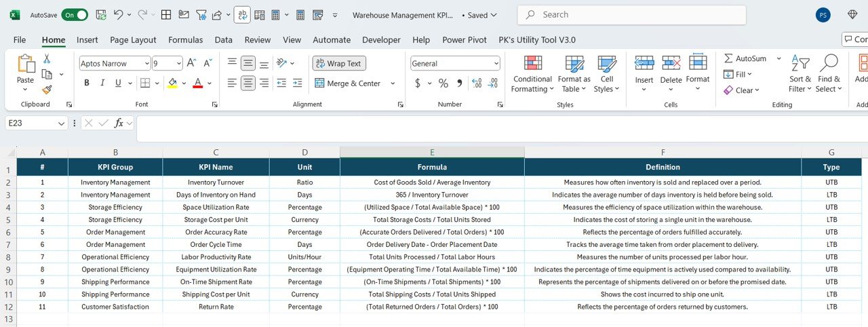Screen dimensions: 868x327
Task: Click Decrease Indent icon
Action: pos(282,83)
